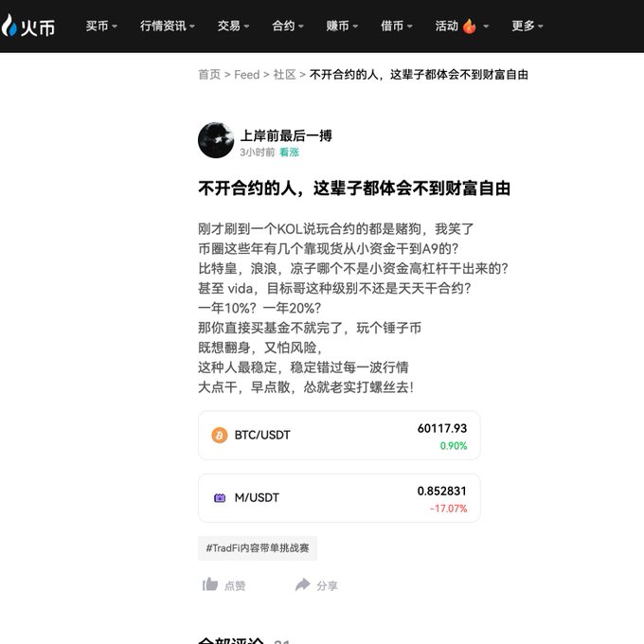Open the 买币 menu

coord(101,26)
